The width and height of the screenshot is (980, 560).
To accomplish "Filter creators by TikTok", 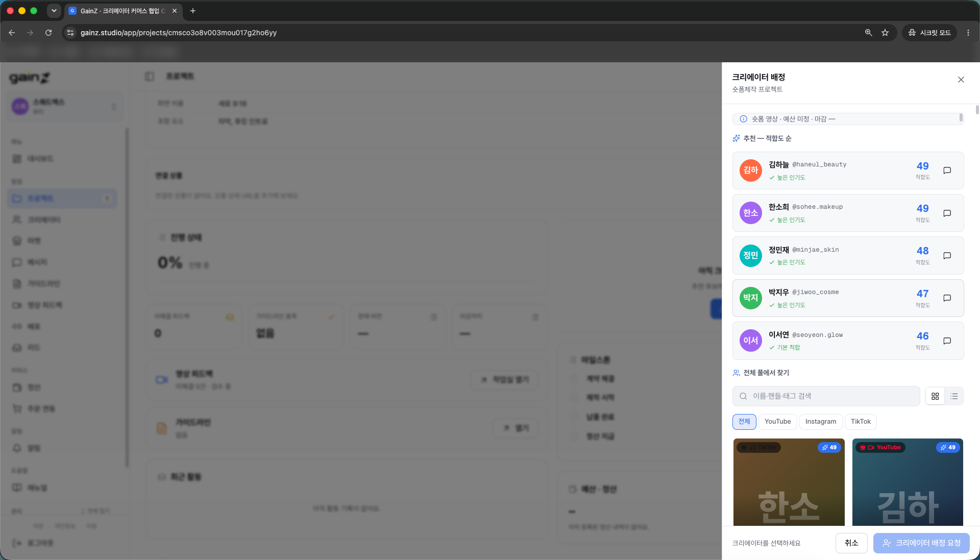I will pyautogui.click(x=861, y=422).
